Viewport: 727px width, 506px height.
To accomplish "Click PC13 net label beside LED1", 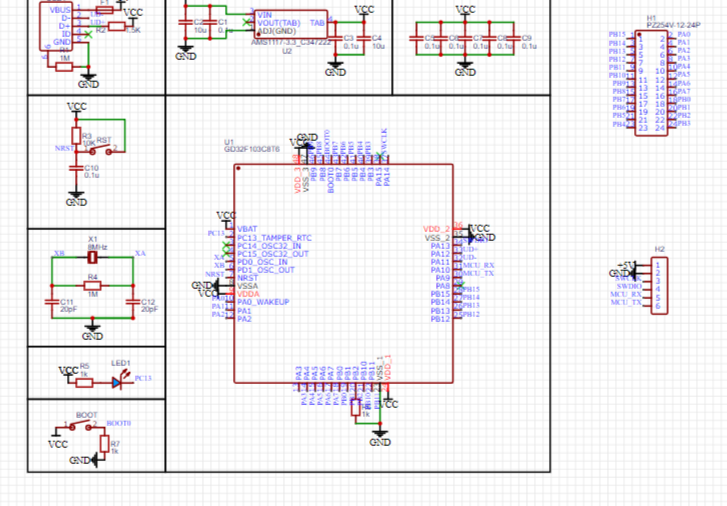I will pyautogui.click(x=143, y=378).
